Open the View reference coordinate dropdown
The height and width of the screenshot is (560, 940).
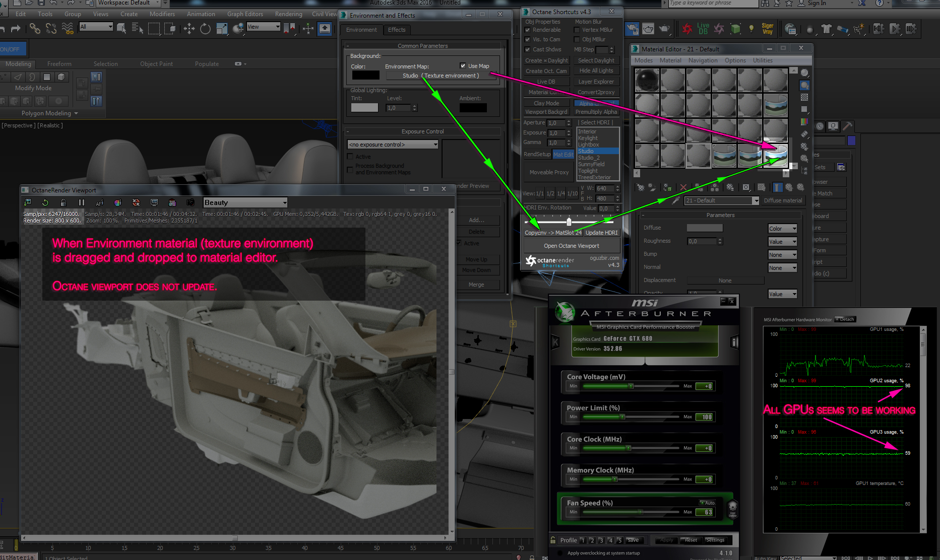point(263,27)
